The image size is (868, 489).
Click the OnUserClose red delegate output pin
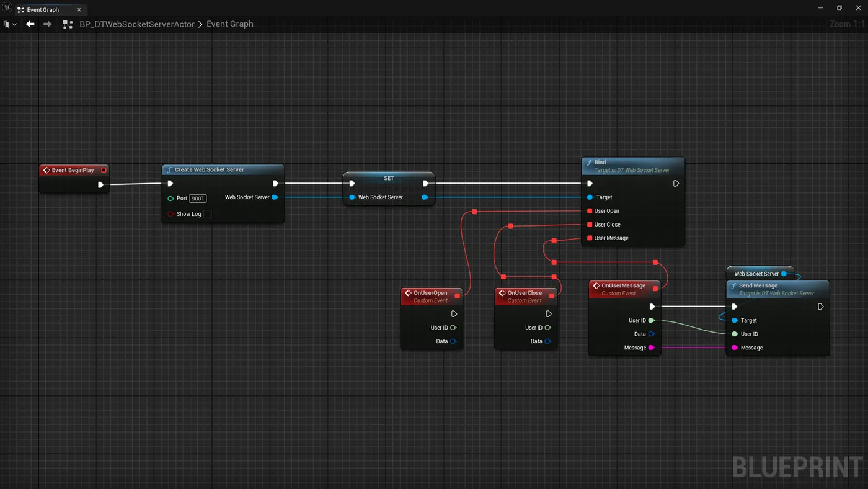(x=552, y=296)
